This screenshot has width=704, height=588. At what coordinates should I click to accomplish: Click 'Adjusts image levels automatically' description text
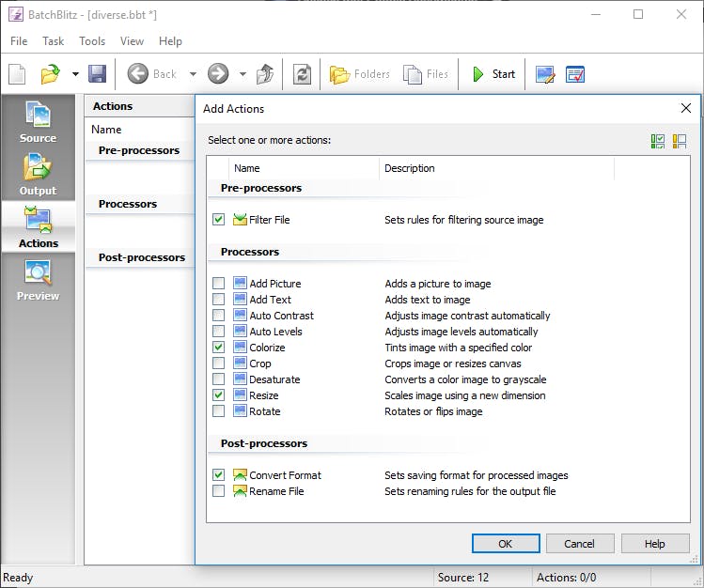click(x=462, y=332)
